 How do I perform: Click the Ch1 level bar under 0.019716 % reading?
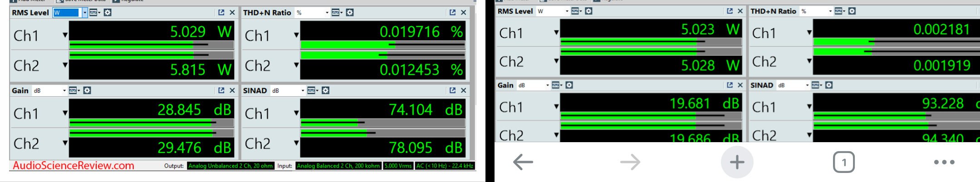[382, 45]
